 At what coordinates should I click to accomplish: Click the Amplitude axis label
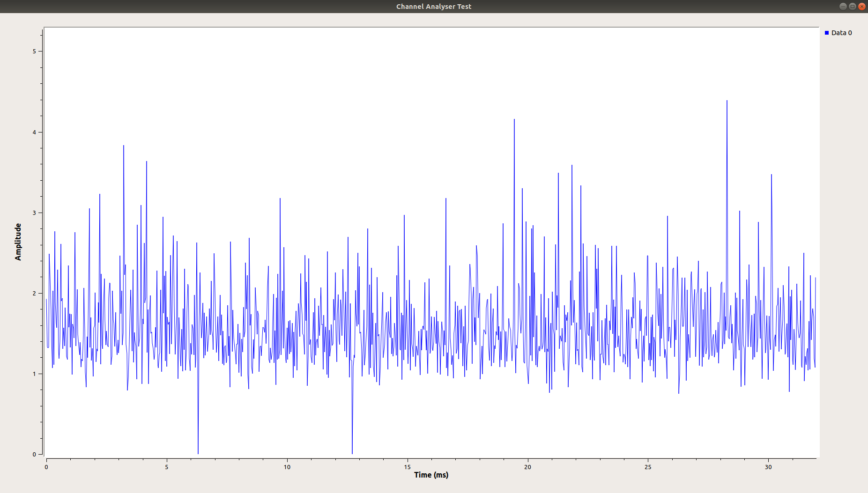coord(18,242)
